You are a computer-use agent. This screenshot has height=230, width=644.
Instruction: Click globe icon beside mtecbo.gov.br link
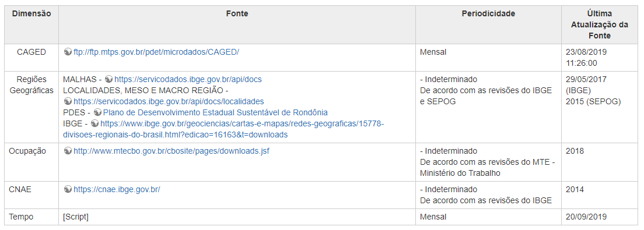click(x=68, y=151)
